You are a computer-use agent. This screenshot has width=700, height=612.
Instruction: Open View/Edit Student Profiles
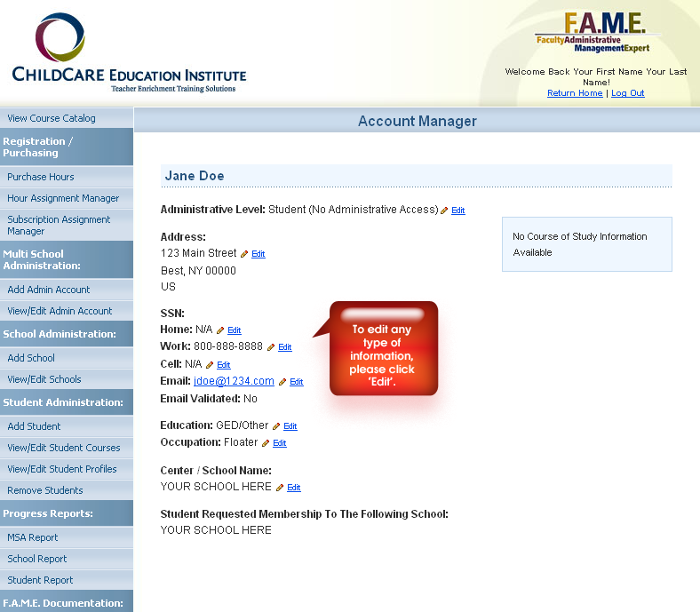67,469
